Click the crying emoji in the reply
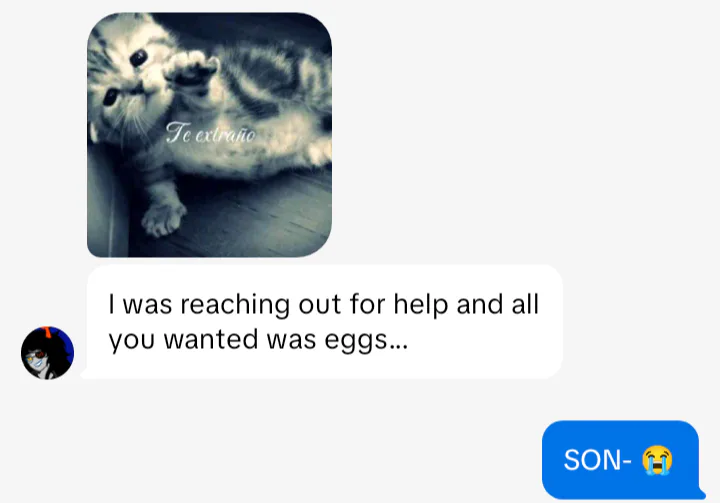This screenshot has height=503, width=720. point(657,460)
